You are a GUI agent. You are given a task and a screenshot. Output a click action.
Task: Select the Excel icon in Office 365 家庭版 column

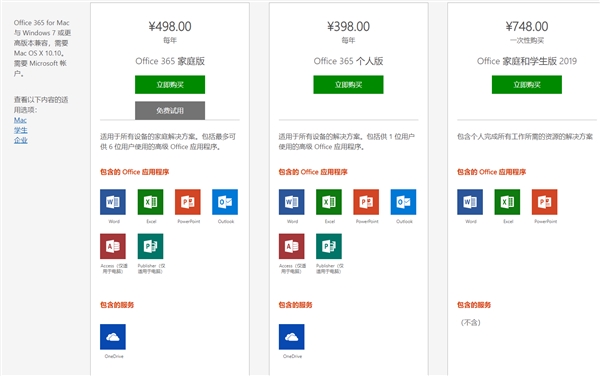tap(150, 202)
